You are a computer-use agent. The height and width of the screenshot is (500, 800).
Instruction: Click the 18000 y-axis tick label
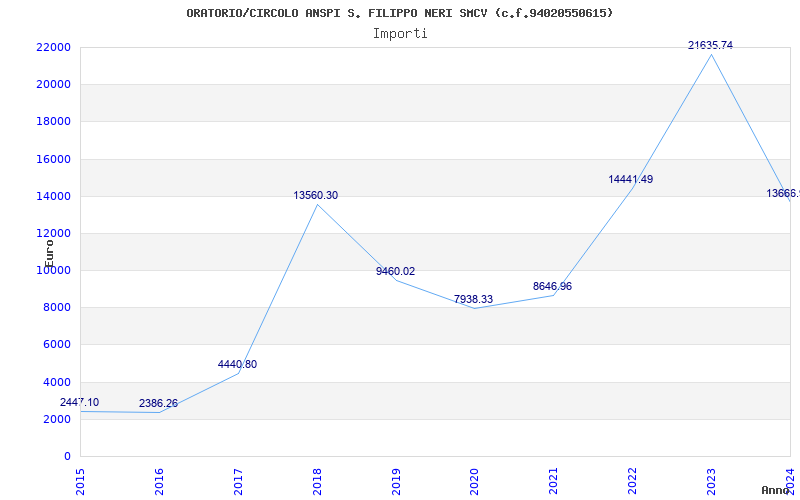[53, 122]
